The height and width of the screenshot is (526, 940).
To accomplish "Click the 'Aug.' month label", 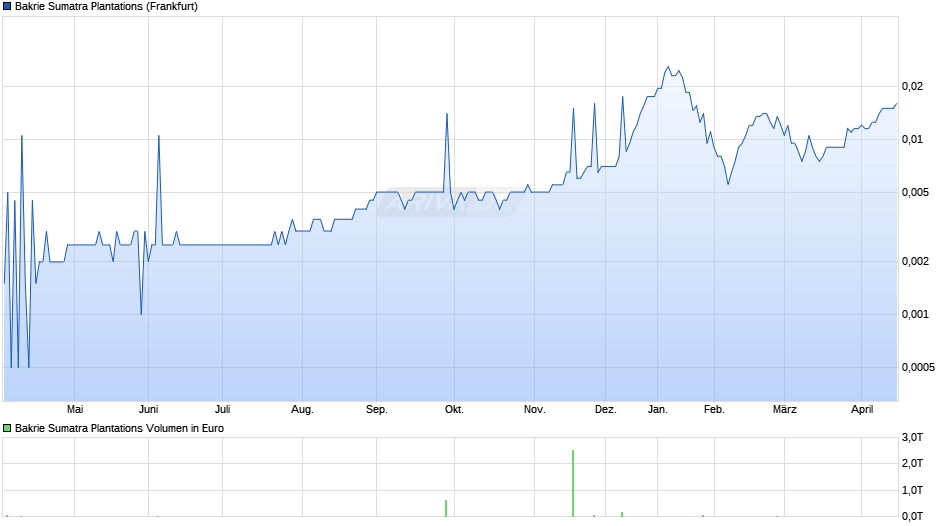I will pos(302,410).
